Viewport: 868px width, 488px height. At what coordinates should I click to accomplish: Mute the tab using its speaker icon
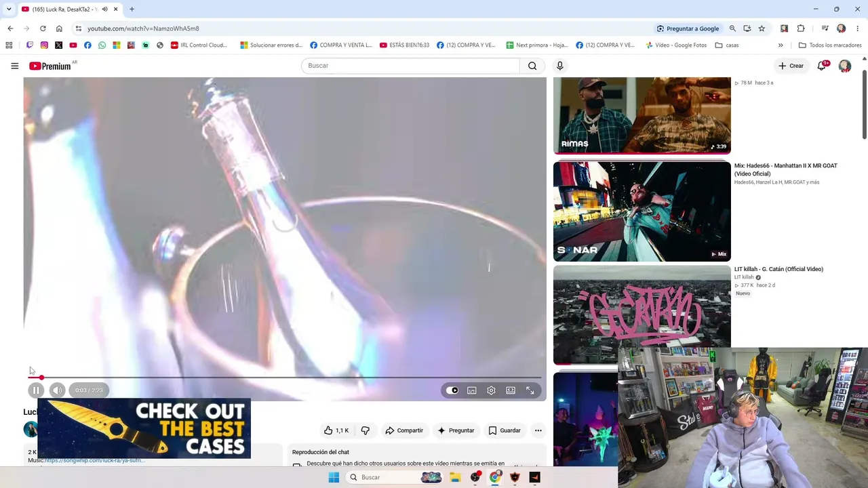point(104,9)
